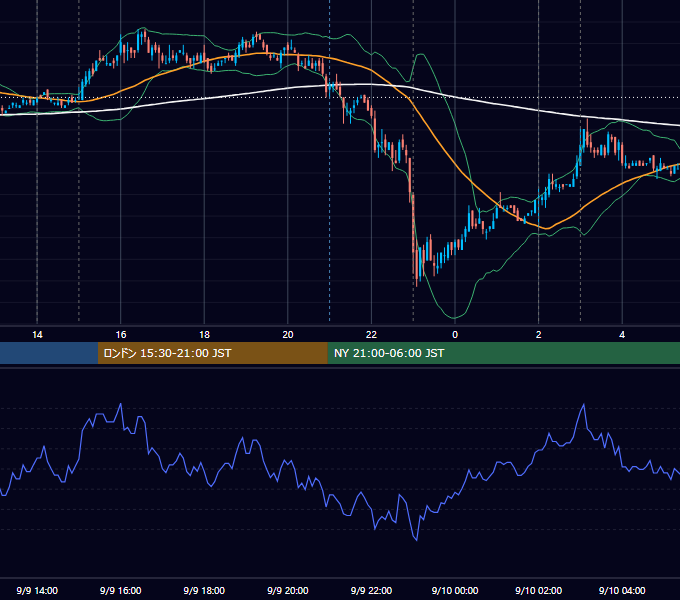Click the lowest candlestick wick near 23:00
Viewport: 680px width, 600px height.
tap(416, 283)
